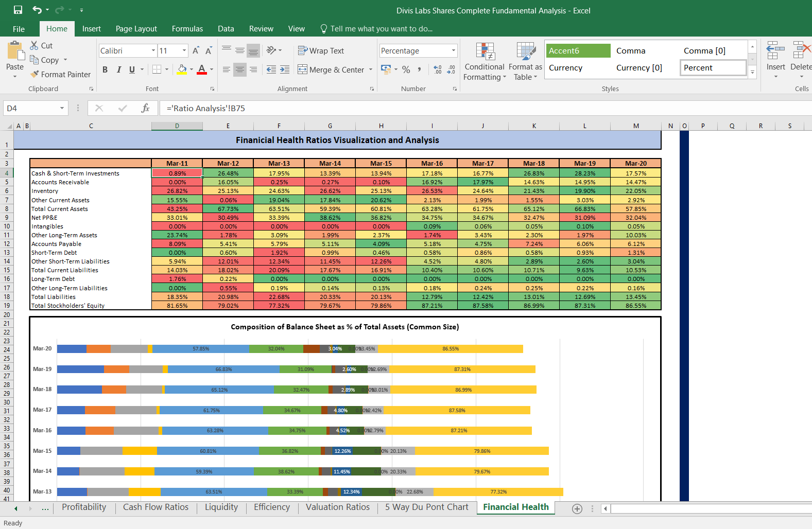Open the Profitability sheet tab
The height and width of the screenshot is (529, 812).
click(84, 507)
